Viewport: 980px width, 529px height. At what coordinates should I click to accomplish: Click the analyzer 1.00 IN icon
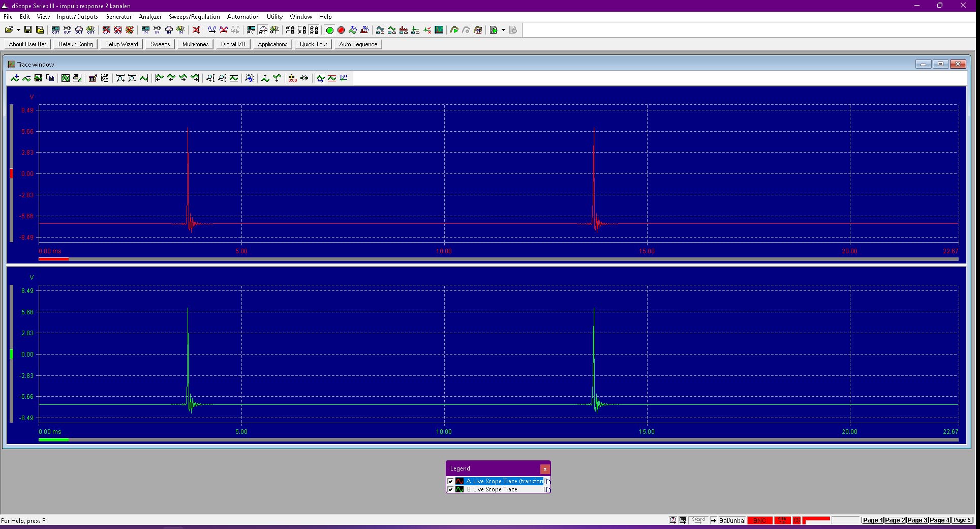(145, 30)
